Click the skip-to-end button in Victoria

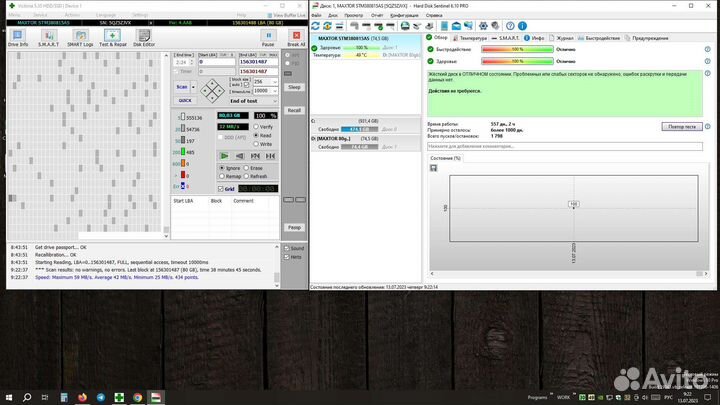tap(270, 156)
